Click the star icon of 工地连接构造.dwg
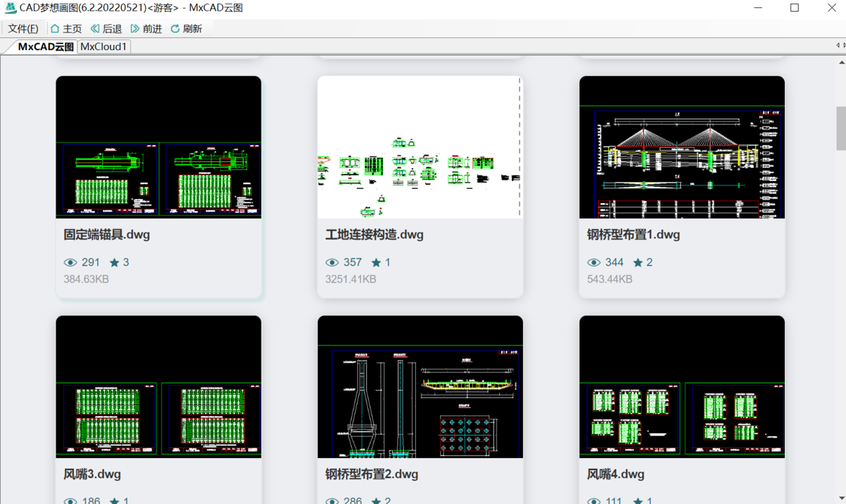Screen dimensions: 846x504 tap(376, 262)
